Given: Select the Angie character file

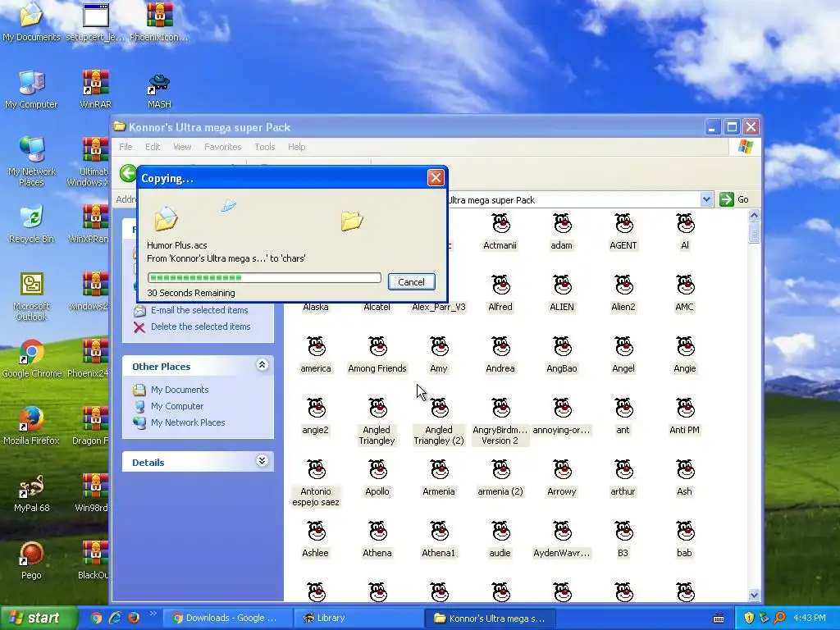Looking at the screenshot, I should coord(685,355).
